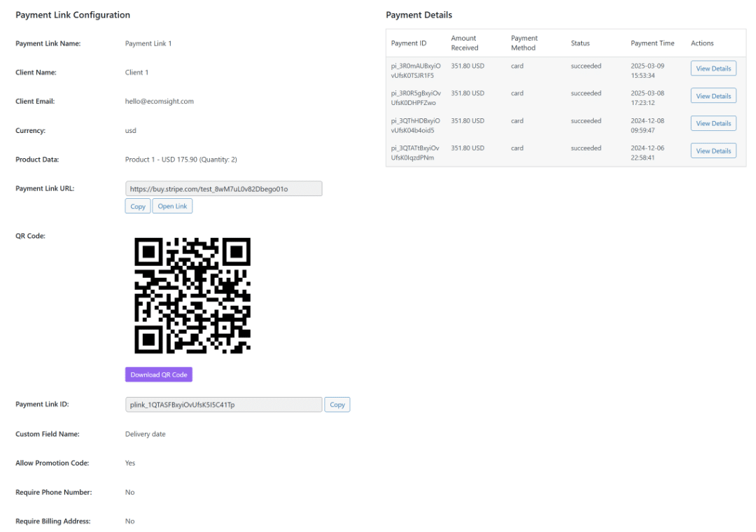Click the hello@ecomsight.com client email

coord(160,101)
